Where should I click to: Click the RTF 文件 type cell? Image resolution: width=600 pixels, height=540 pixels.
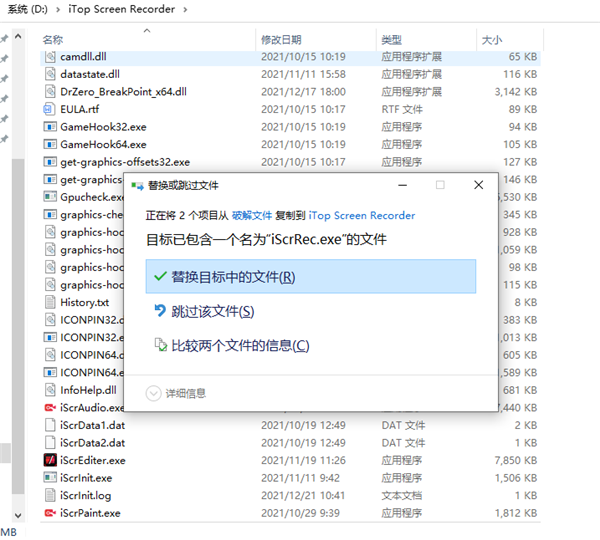tap(402, 109)
